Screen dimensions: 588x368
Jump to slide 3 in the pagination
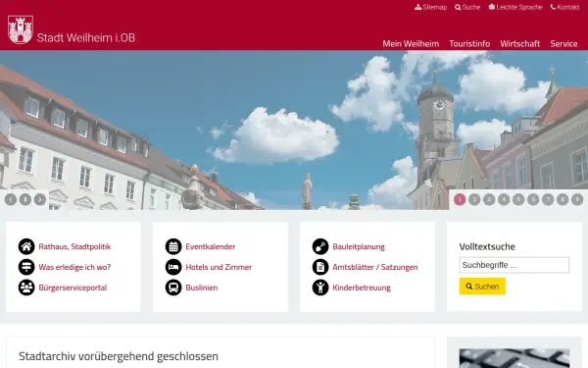(489, 199)
